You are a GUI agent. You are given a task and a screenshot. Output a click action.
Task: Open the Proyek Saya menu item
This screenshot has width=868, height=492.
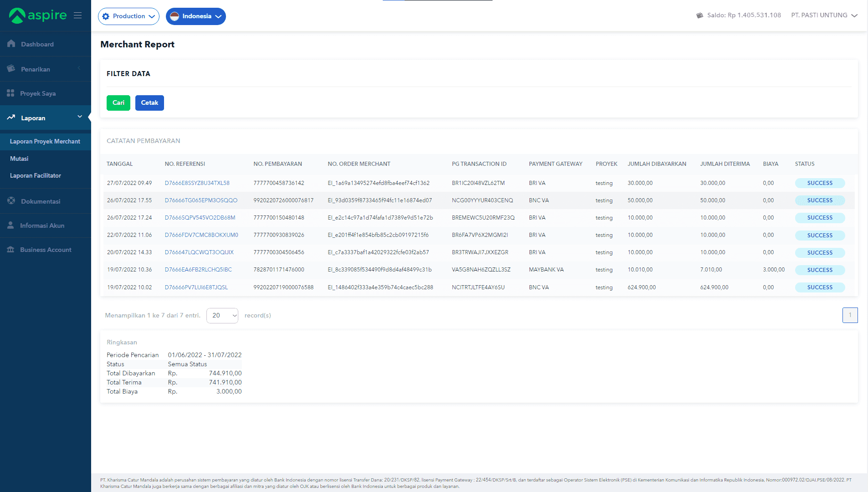coord(46,93)
